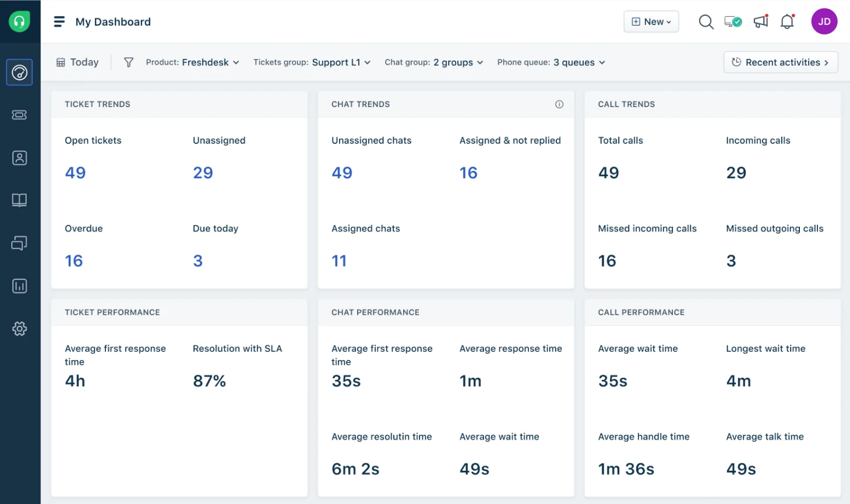Click the system status monitor icon
This screenshot has width=850, height=504.
click(732, 22)
